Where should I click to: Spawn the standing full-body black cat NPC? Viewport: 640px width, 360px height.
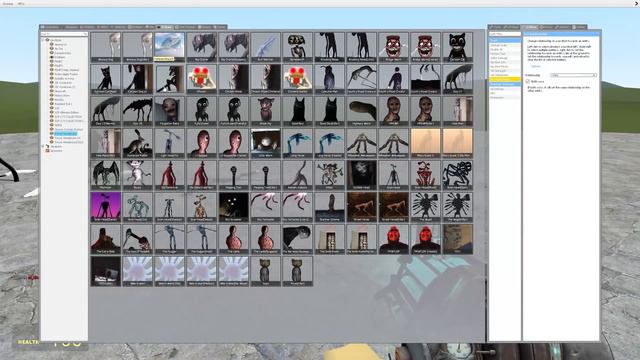[x=105, y=79]
